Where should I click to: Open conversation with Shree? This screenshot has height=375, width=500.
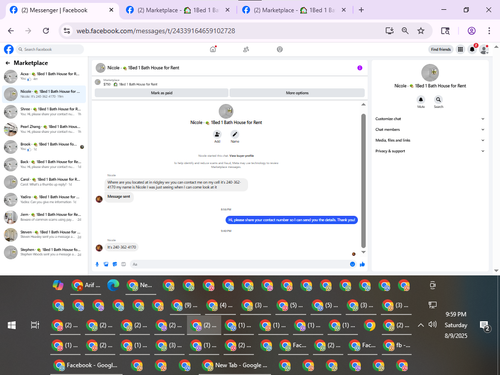coord(44,112)
